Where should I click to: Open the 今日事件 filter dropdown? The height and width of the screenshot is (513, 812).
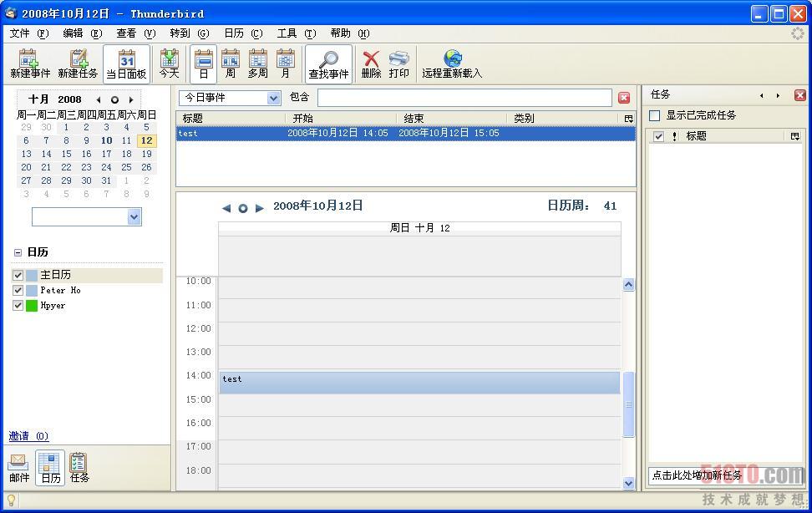230,98
